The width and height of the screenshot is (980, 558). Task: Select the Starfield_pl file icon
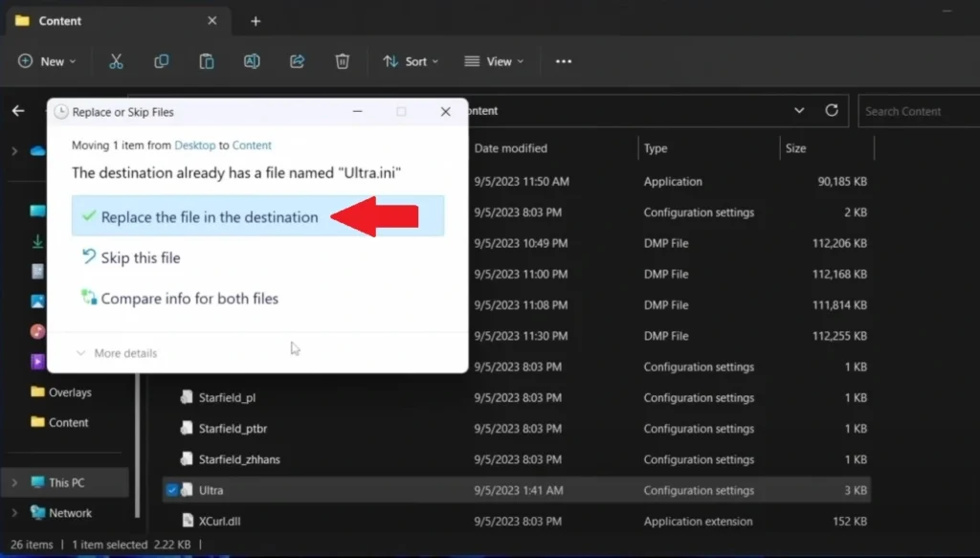pos(187,397)
